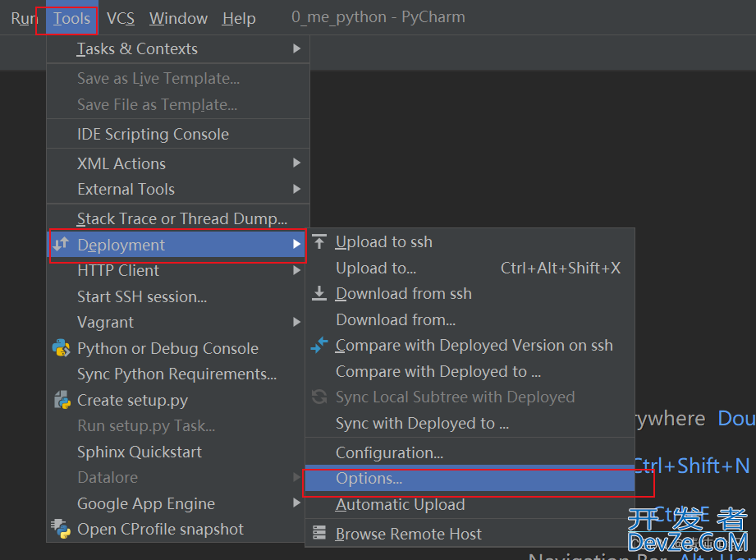Click the Compare with Deployed Version icon

click(319, 345)
